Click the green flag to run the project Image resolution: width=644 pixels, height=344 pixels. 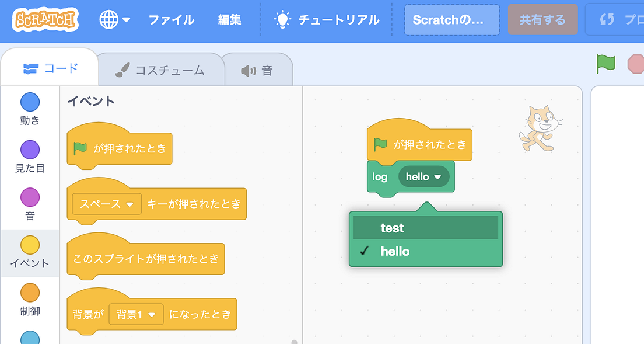tap(606, 64)
